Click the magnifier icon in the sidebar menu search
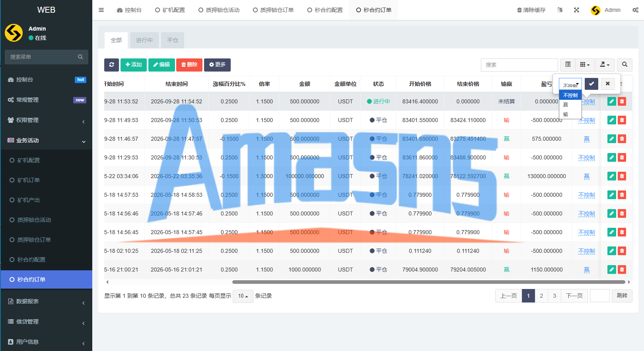 [80, 57]
